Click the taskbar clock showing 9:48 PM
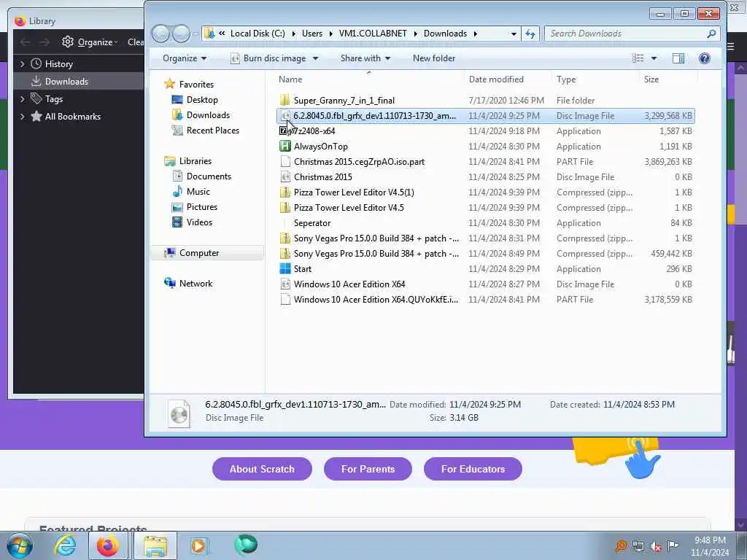The height and width of the screenshot is (560, 747). coord(710,546)
